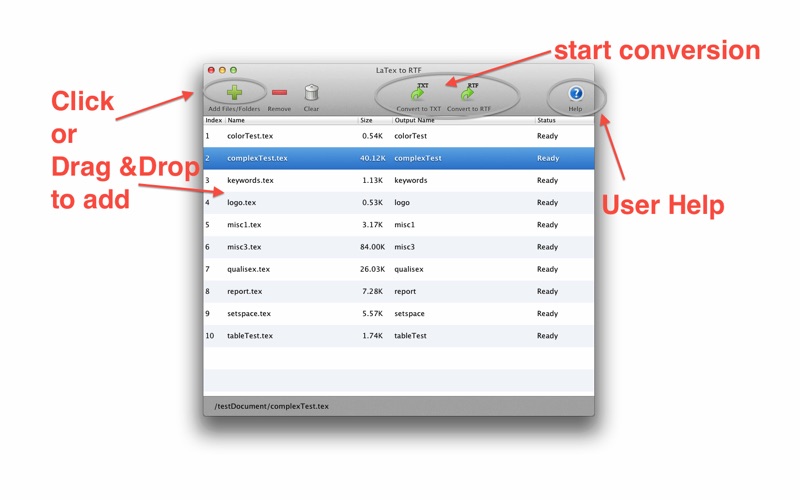Image resolution: width=800 pixels, height=500 pixels.
Task: Click the size value 26.03K
Action: click(x=372, y=269)
